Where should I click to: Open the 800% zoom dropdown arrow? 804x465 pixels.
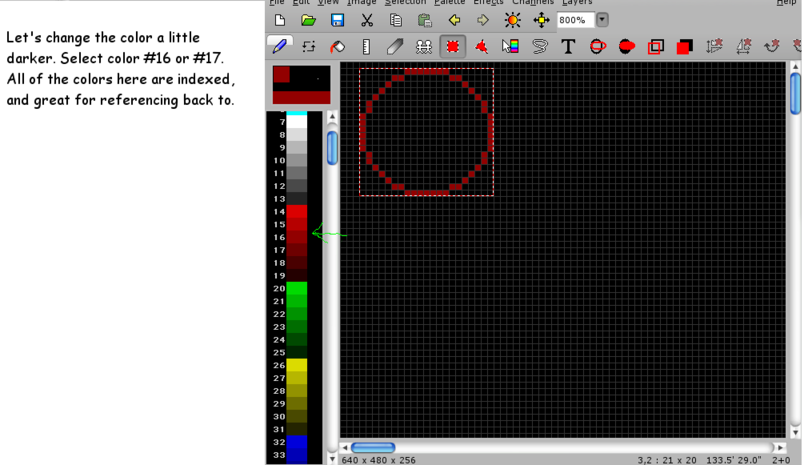pyautogui.click(x=602, y=20)
